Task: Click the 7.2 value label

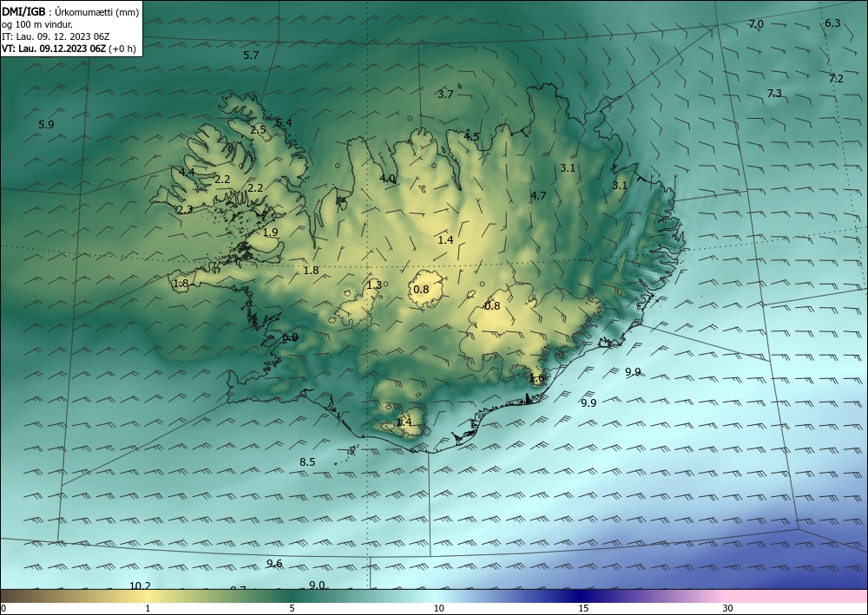Action: [836, 79]
